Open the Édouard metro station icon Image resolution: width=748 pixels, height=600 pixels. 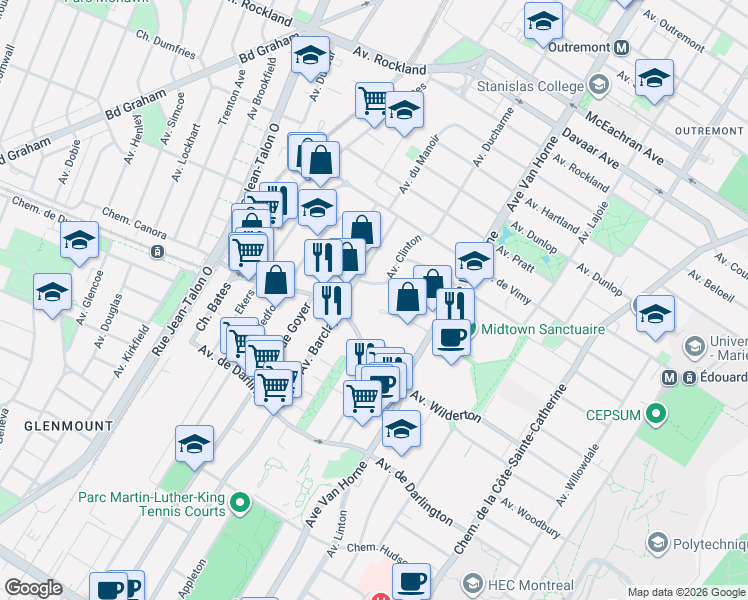[x=670, y=378]
